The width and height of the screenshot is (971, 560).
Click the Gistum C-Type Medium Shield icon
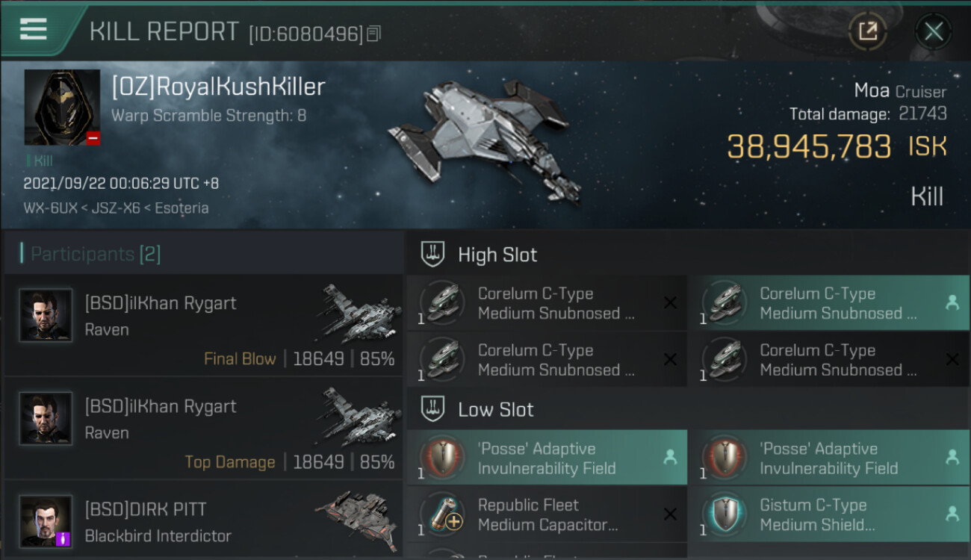click(x=724, y=514)
